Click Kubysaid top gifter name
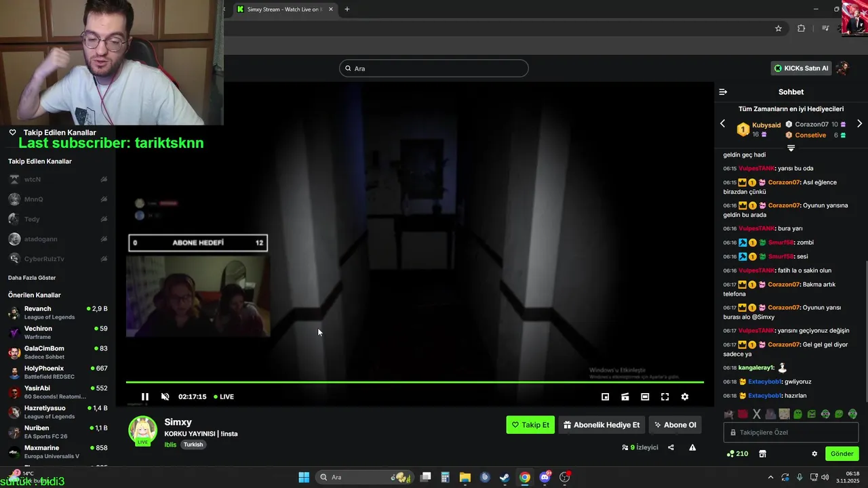 (x=766, y=125)
